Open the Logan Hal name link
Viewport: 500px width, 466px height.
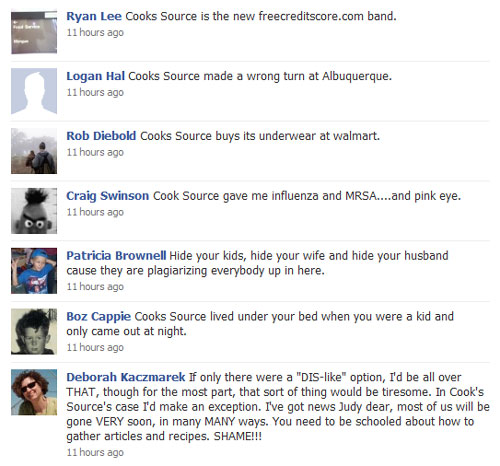[x=96, y=76]
